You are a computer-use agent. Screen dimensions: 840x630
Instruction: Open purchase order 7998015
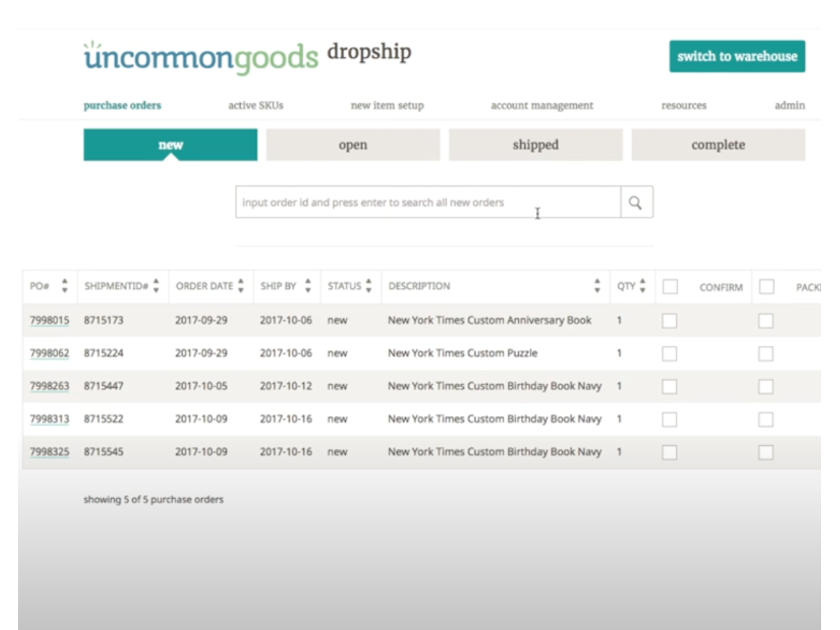pyautogui.click(x=49, y=321)
